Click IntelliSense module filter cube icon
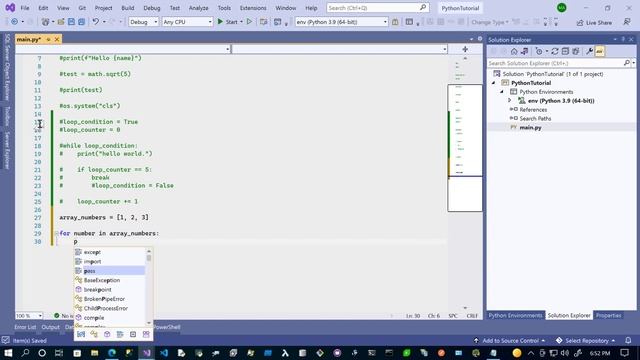 (107, 334)
